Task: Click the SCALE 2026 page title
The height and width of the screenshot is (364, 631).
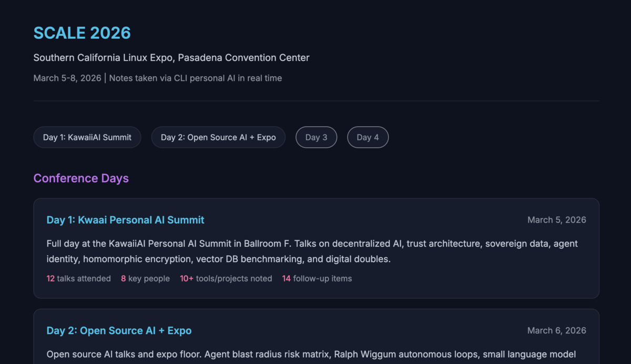Action: [82, 33]
